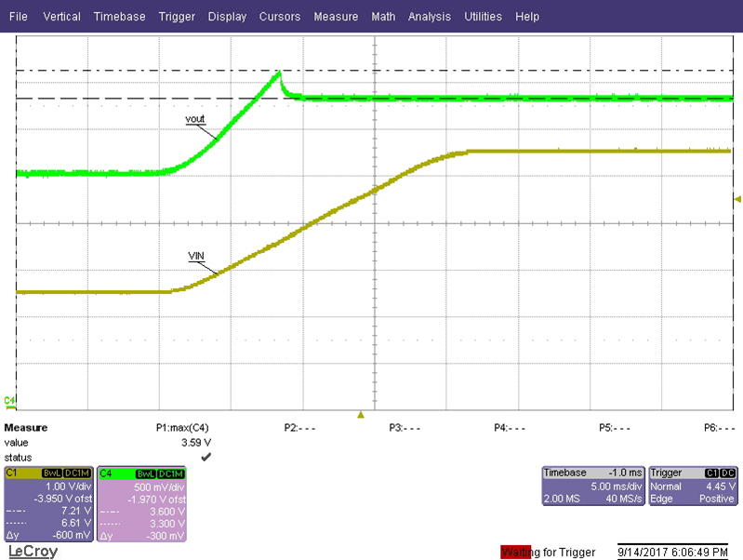743x560 pixels.
Task: Open the Analysis menu
Action: (x=430, y=17)
